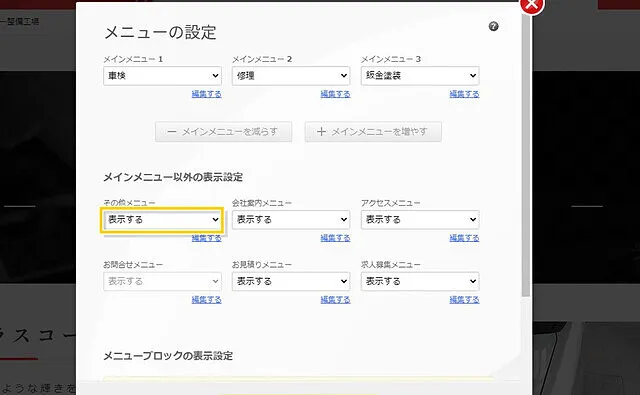
Task: Click 編集する link under 会社案内メニュー
Action: [x=336, y=238]
